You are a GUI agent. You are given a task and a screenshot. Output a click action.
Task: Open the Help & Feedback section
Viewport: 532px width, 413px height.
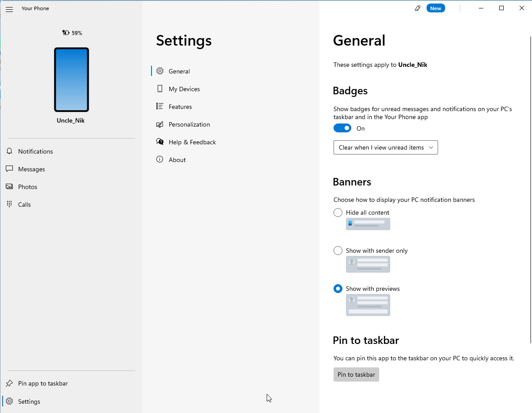pyautogui.click(x=192, y=142)
